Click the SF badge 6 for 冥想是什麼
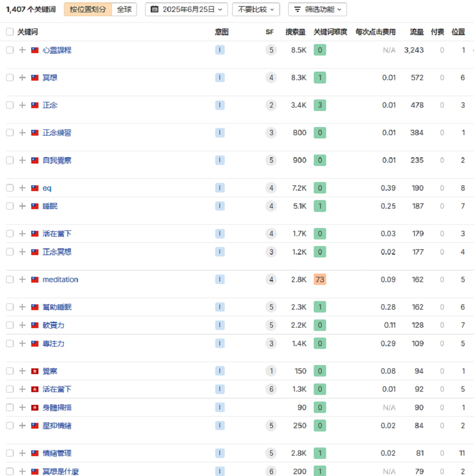The image size is (474, 476). tap(271, 471)
